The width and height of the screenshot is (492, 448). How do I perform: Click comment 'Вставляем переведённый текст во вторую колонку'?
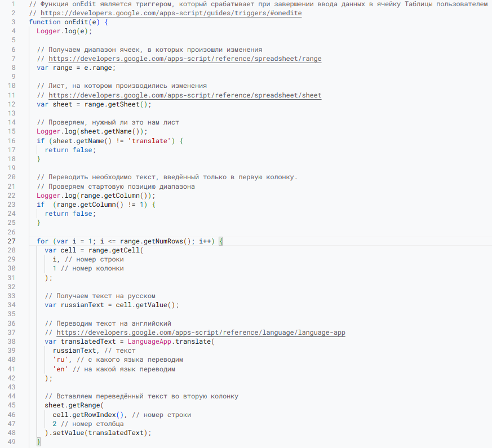click(141, 397)
